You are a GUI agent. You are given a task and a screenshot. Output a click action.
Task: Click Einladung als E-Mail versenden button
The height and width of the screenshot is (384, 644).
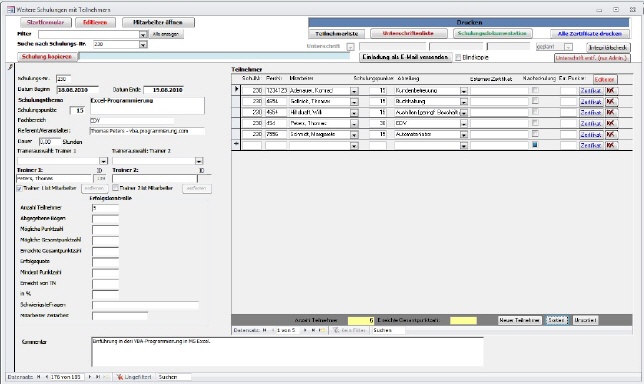tap(405, 57)
